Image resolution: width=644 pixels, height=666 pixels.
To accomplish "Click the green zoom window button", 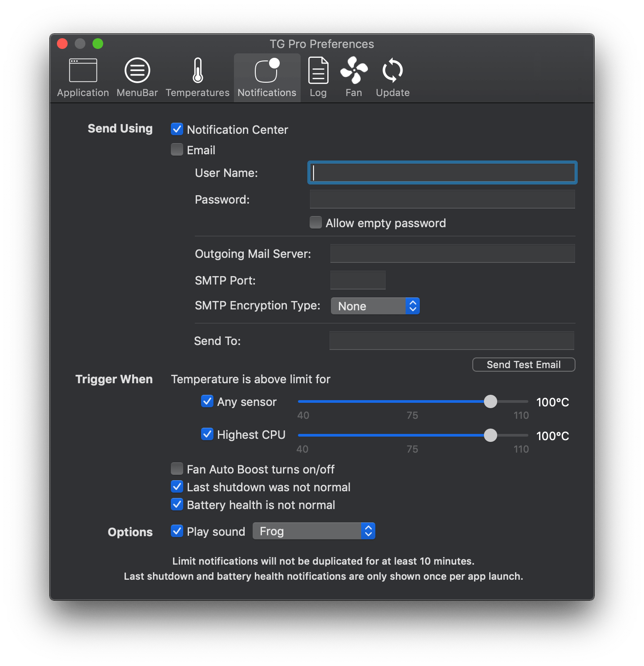I will click(x=98, y=44).
